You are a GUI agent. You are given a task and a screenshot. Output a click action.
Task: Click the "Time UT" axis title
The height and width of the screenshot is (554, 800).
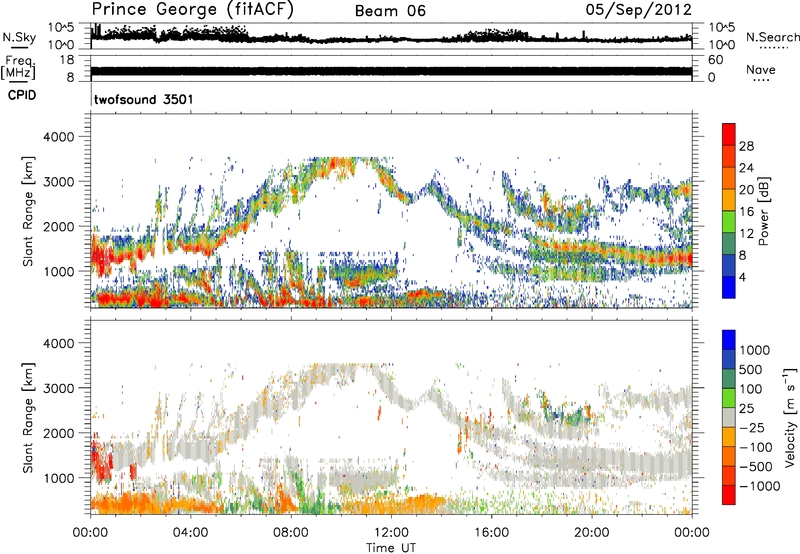point(391,547)
